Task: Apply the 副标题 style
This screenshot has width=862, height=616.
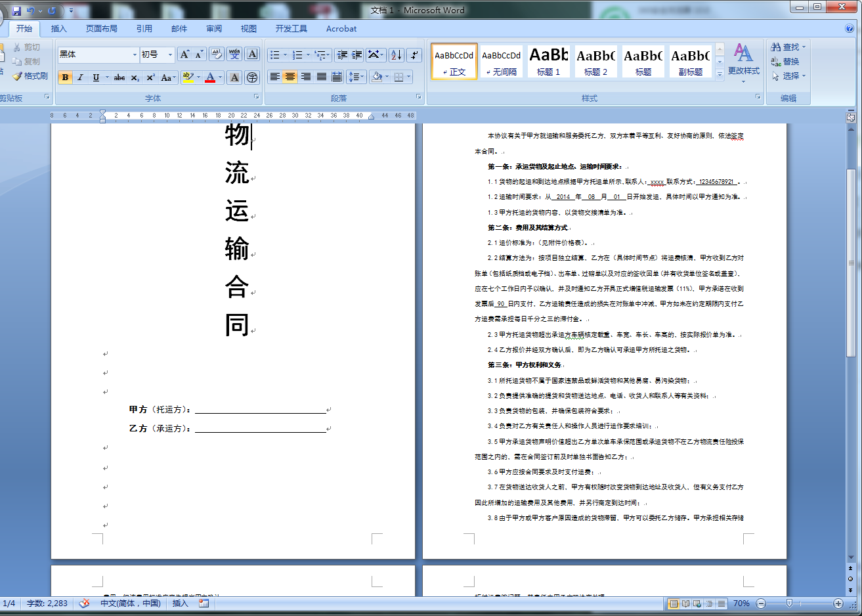Action: (691, 62)
